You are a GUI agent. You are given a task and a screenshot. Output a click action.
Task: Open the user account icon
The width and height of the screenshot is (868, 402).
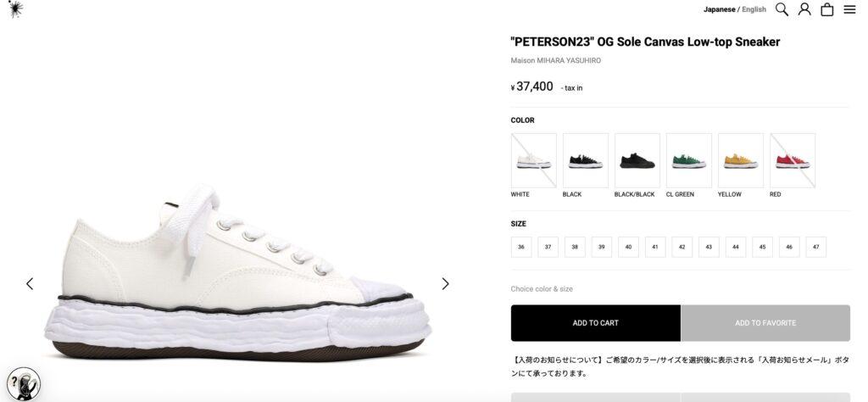pos(804,9)
